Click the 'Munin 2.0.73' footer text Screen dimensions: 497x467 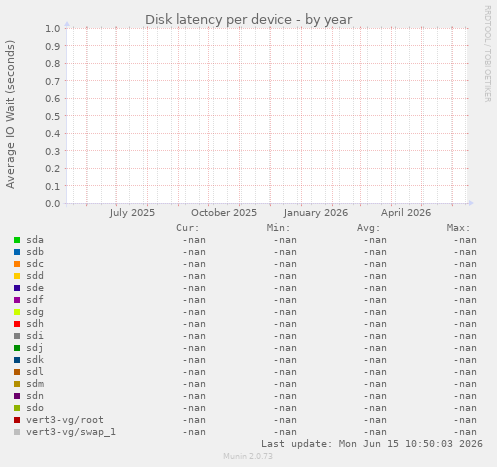tap(248, 456)
